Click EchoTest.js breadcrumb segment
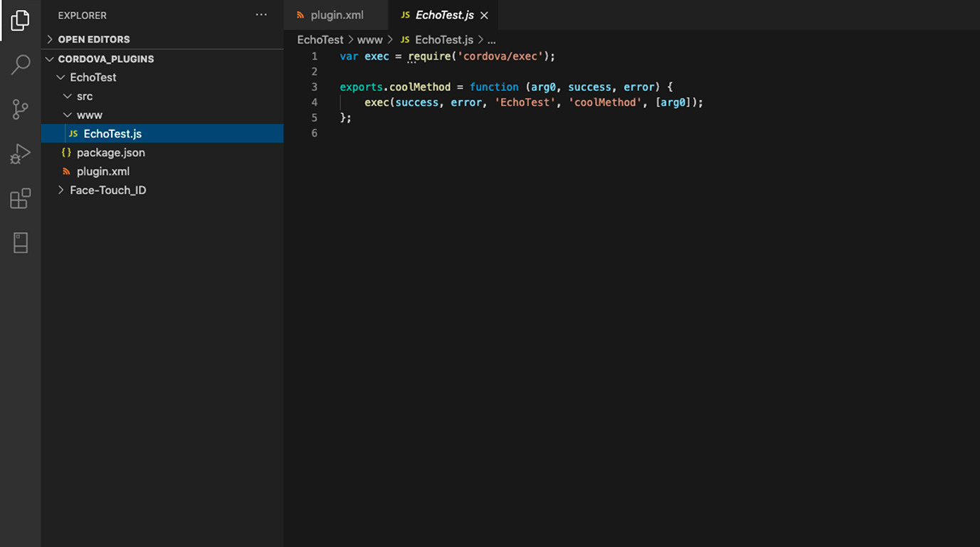Viewport: 980px width, 547px height. (x=444, y=40)
